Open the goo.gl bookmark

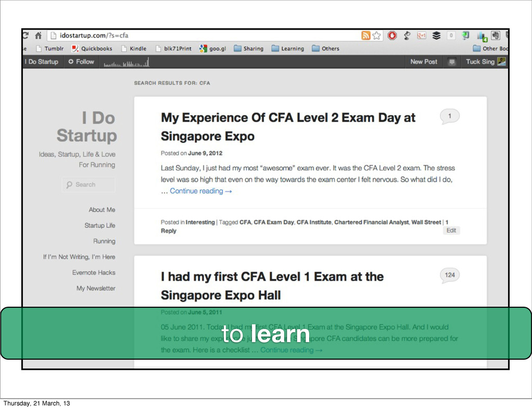[212, 48]
